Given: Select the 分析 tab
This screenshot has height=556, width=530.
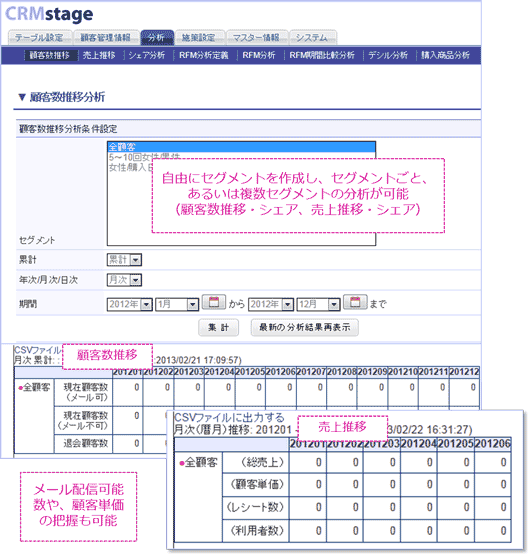Looking at the screenshot, I should (x=157, y=38).
